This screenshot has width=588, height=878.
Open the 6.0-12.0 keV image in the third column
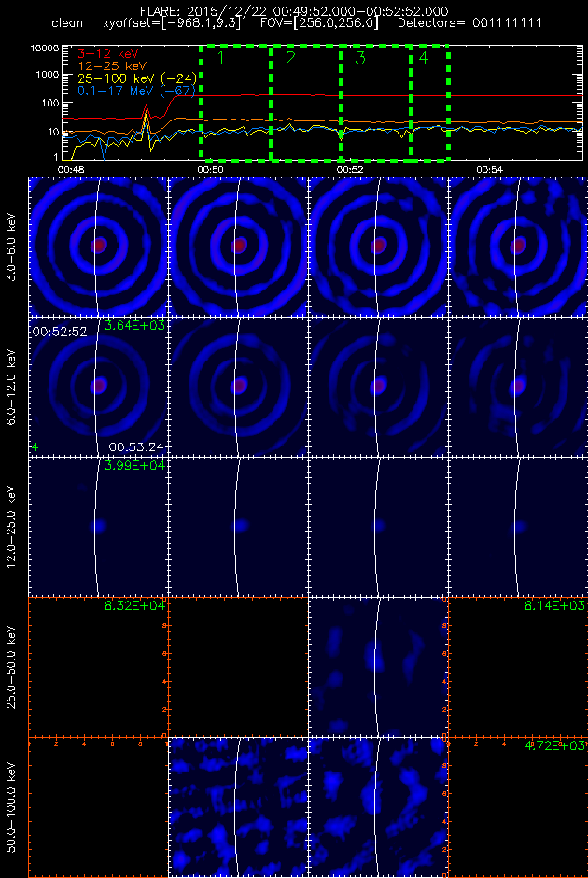[x=379, y=387]
